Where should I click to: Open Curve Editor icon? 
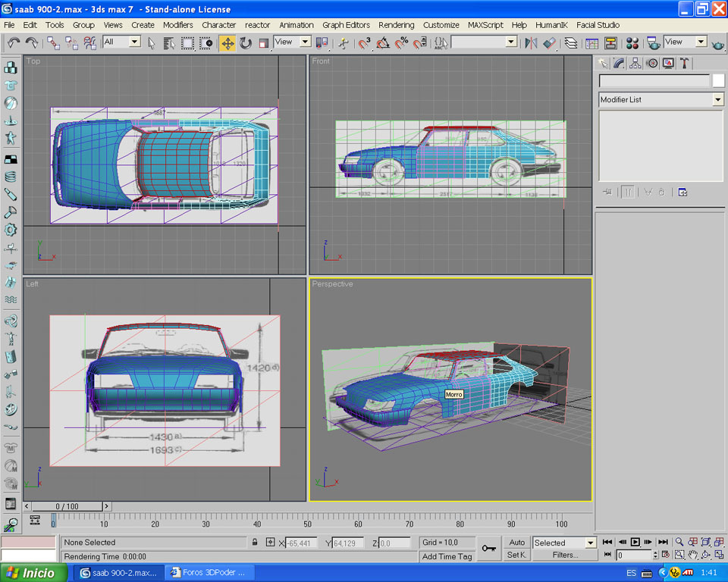tap(591, 43)
